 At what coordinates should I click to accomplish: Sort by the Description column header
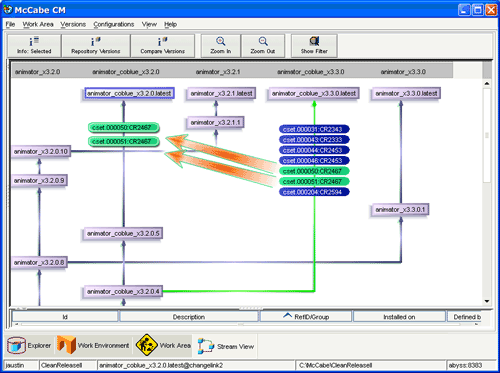(189, 317)
